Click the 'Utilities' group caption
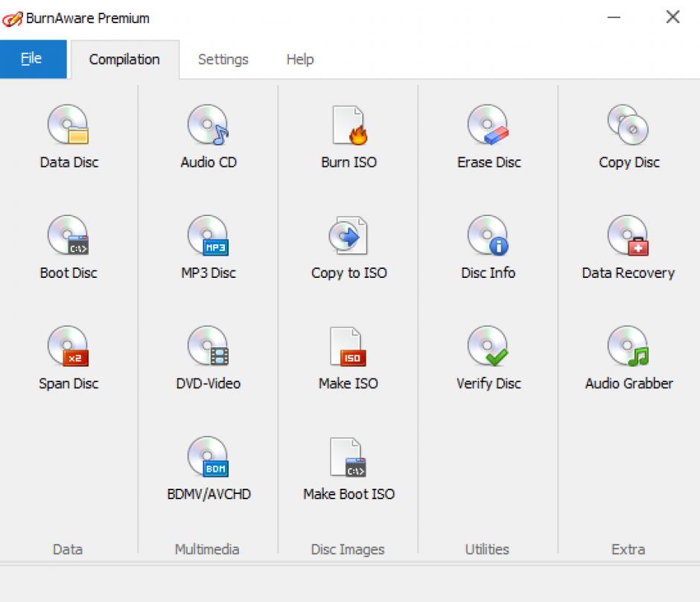The height and width of the screenshot is (602, 700). 487,549
